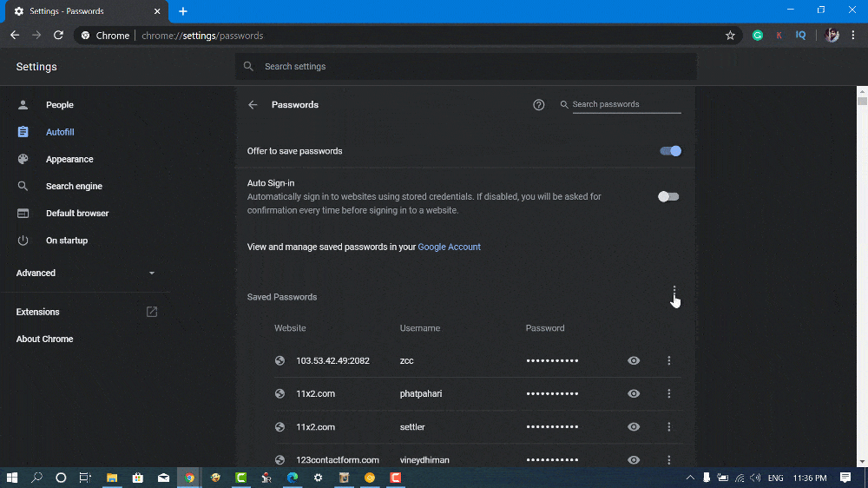The height and width of the screenshot is (488, 868).
Task: Go back from the Passwords page
Action: (x=253, y=105)
